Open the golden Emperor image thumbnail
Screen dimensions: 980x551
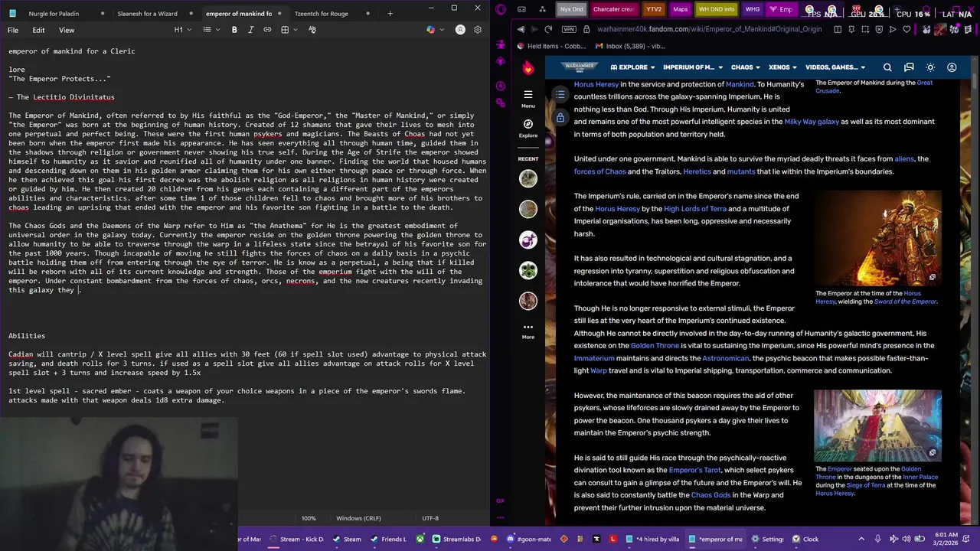(877, 237)
